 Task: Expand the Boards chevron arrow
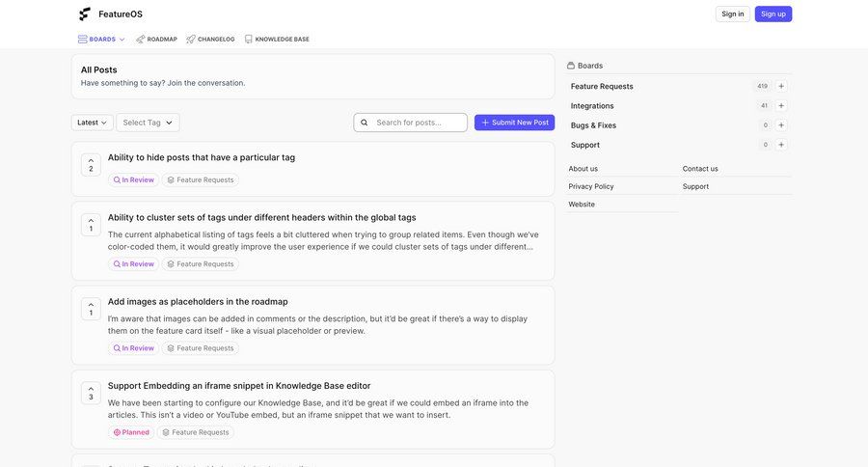(122, 40)
